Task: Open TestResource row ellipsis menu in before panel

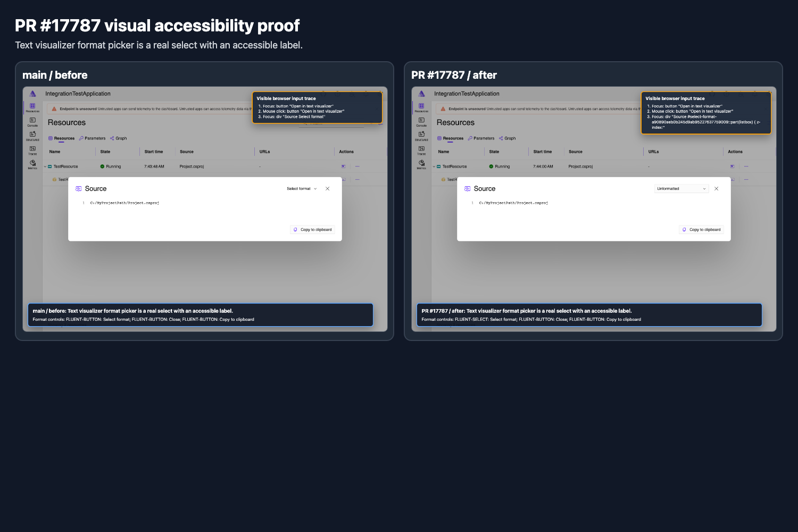Action: [x=358, y=167]
